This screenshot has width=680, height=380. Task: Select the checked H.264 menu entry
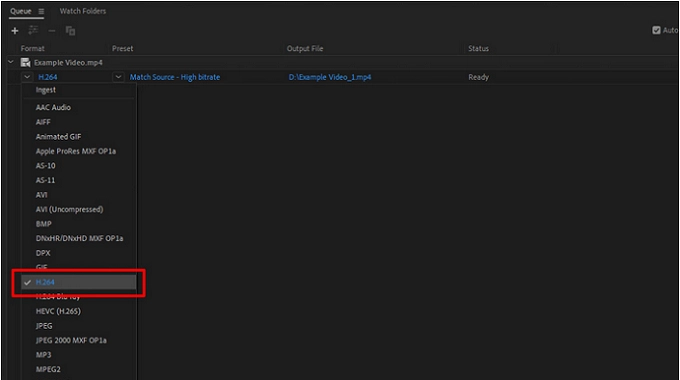coord(79,282)
